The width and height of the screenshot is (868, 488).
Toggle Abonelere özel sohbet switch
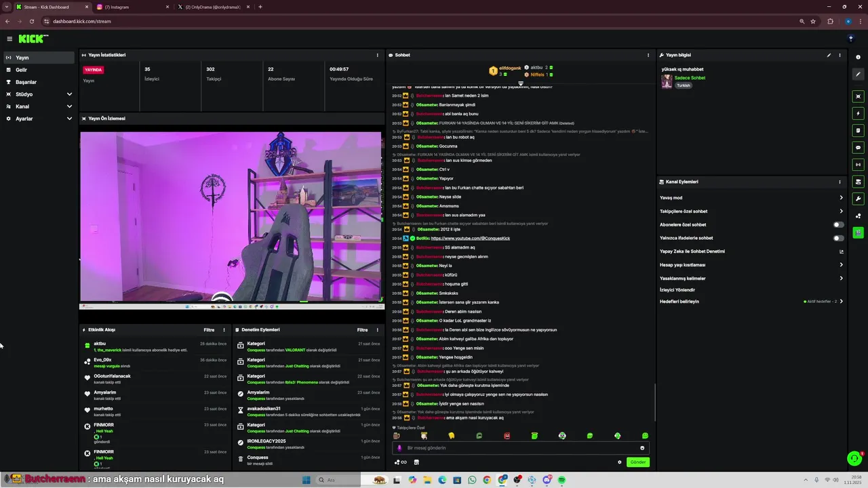839,224
